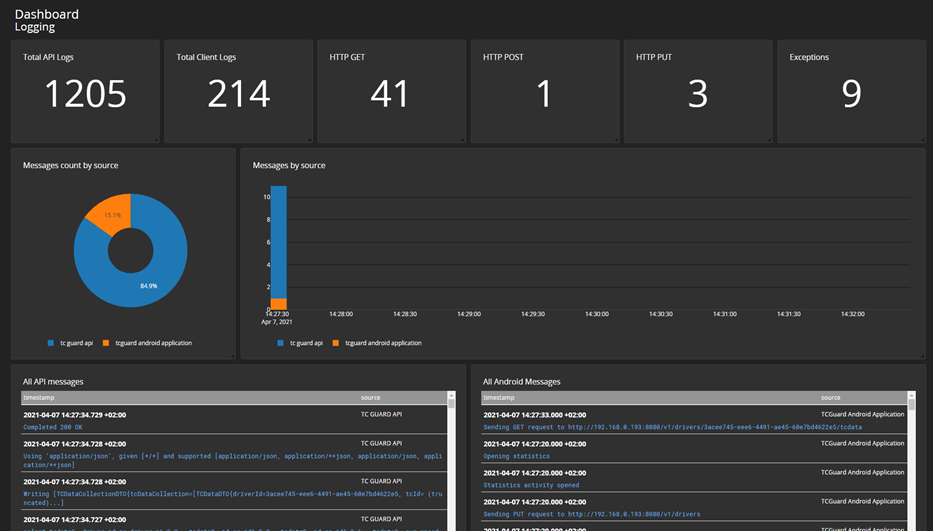Sort API messages by source column header

[x=370, y=398]
